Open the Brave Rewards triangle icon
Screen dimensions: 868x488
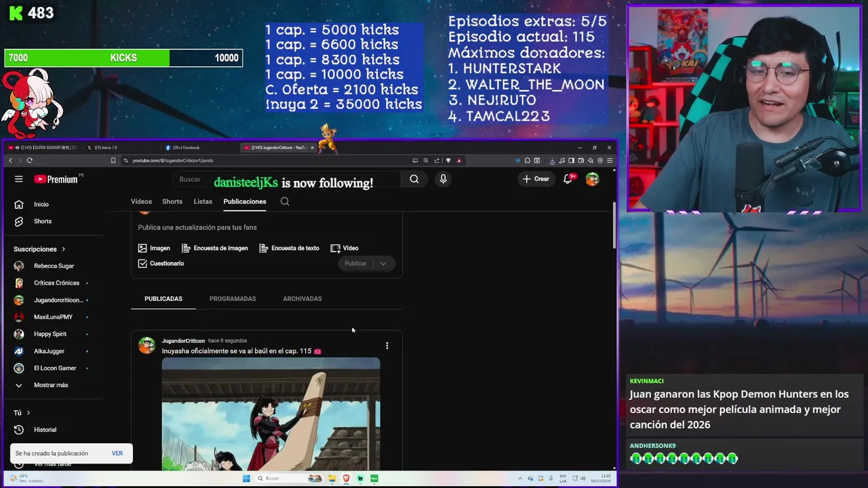(x=459, y=161)
